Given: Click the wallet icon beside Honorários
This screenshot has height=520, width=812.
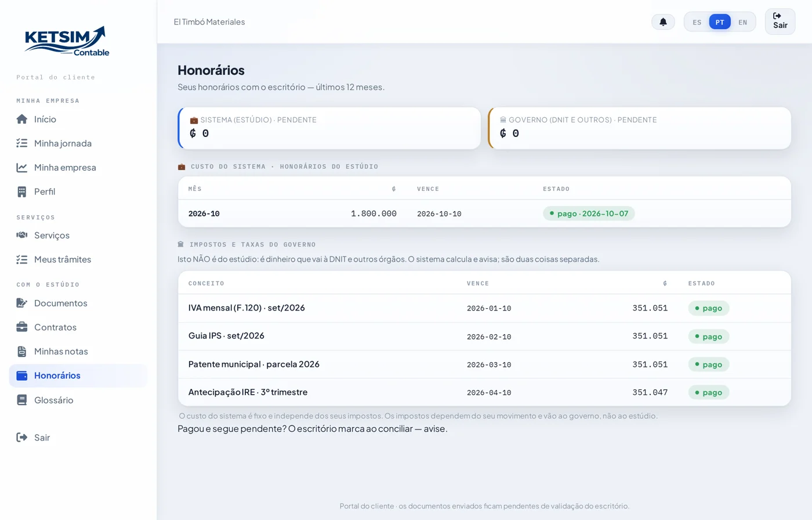Looking at the screenshot, I should click(x=22, y=375).
